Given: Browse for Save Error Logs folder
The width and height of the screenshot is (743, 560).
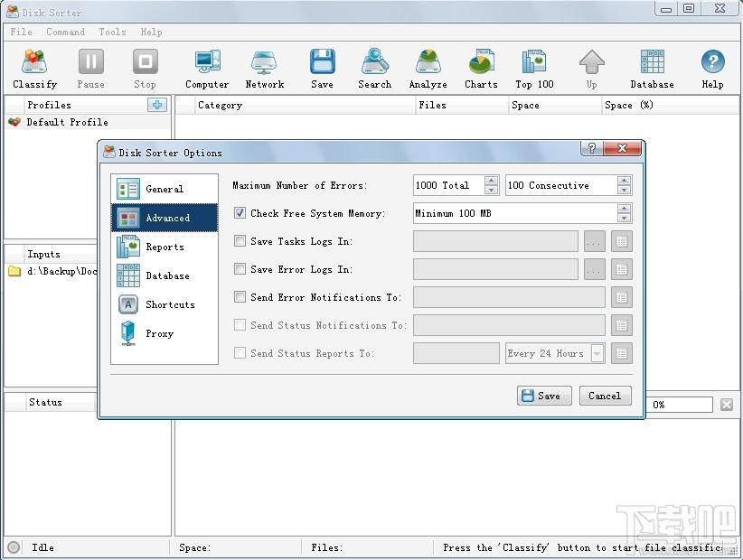Looking at the screenshot, I should click(594, 269).
